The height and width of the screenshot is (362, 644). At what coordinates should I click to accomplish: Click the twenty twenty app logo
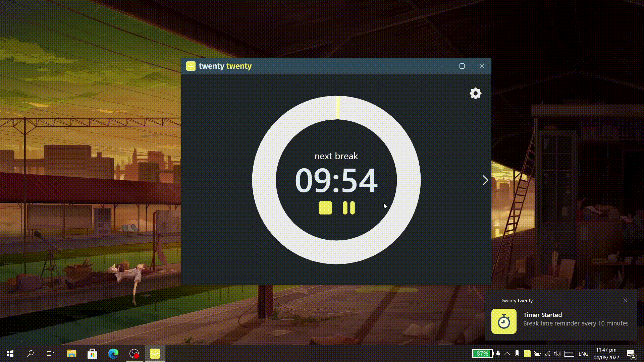click(191, 66)
